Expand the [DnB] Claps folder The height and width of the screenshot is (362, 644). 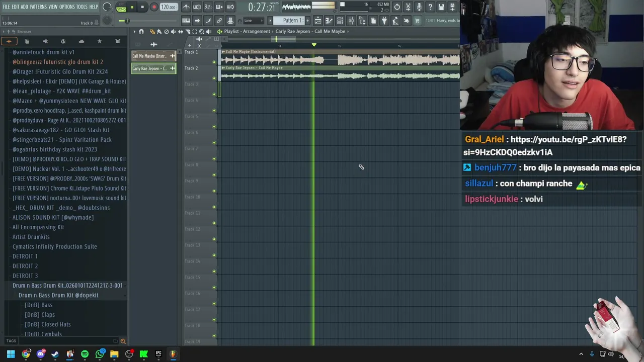[x=40, y=315]
